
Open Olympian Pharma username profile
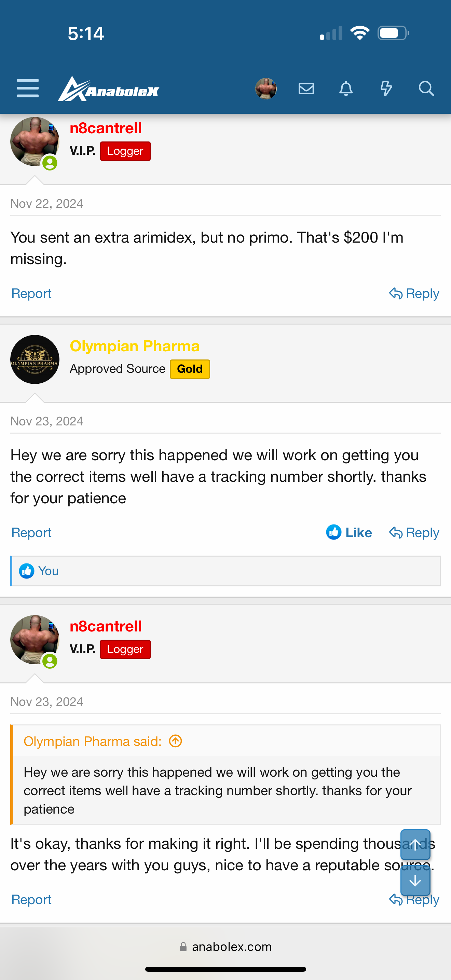tap(135, 346)
